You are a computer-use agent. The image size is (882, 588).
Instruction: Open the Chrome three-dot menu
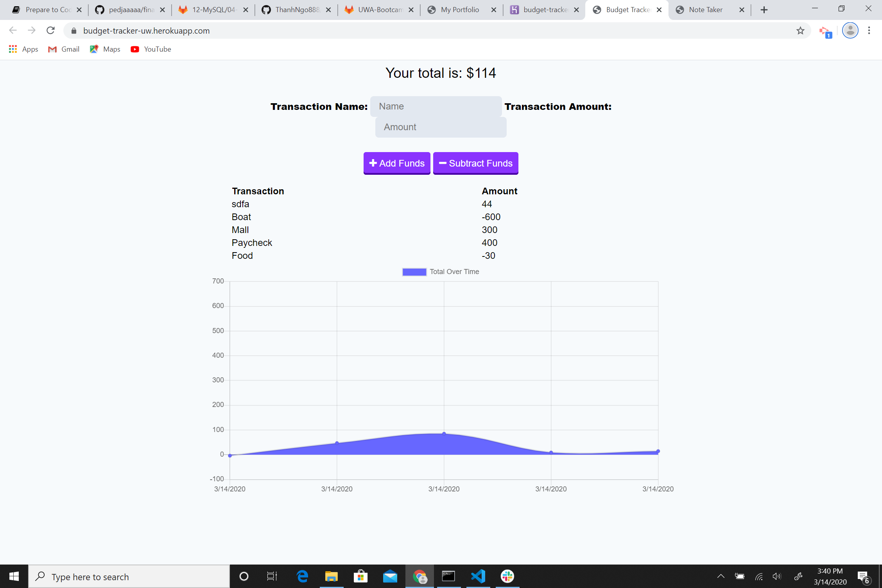pos(869,30)
